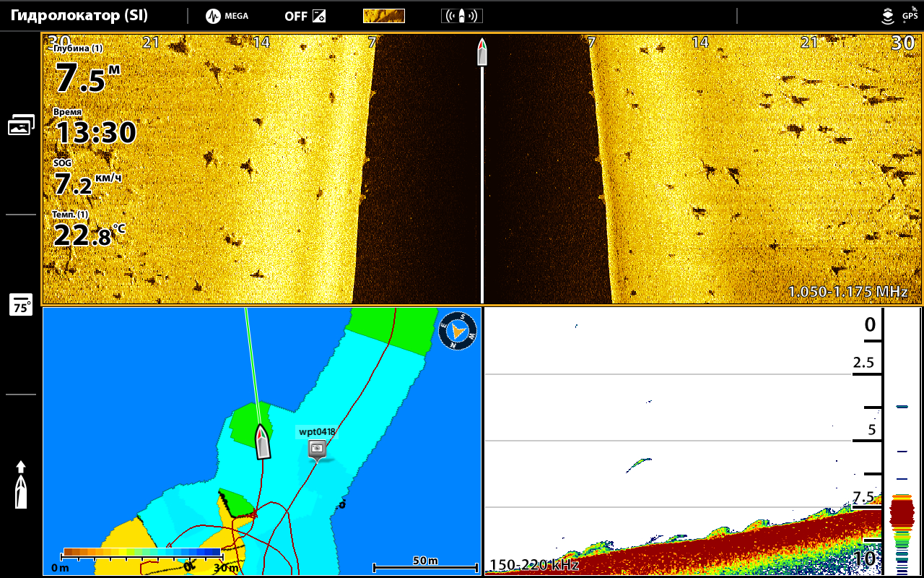Click the depth color scale bar legend

[x=142, y=553]
